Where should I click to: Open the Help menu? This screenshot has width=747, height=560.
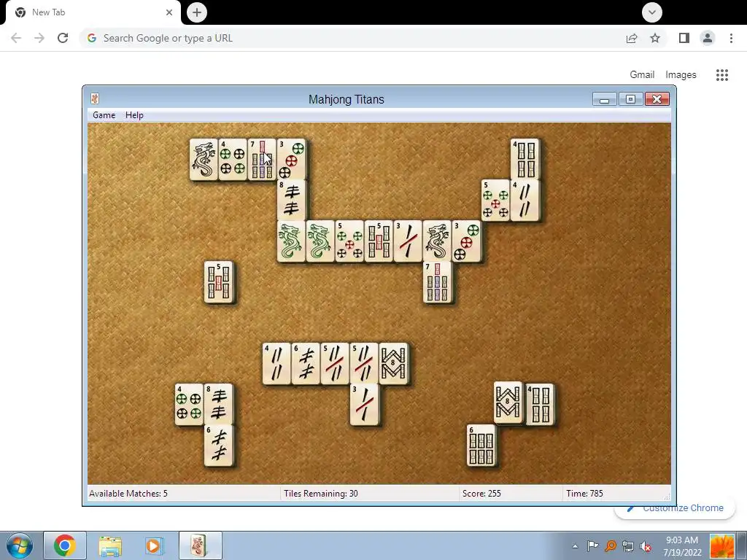tap(134, 115)
